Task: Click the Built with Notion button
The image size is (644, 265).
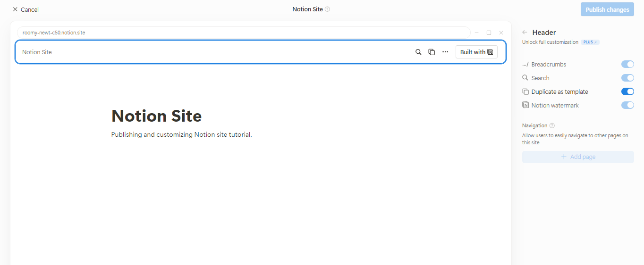Action: click(476, 52)
